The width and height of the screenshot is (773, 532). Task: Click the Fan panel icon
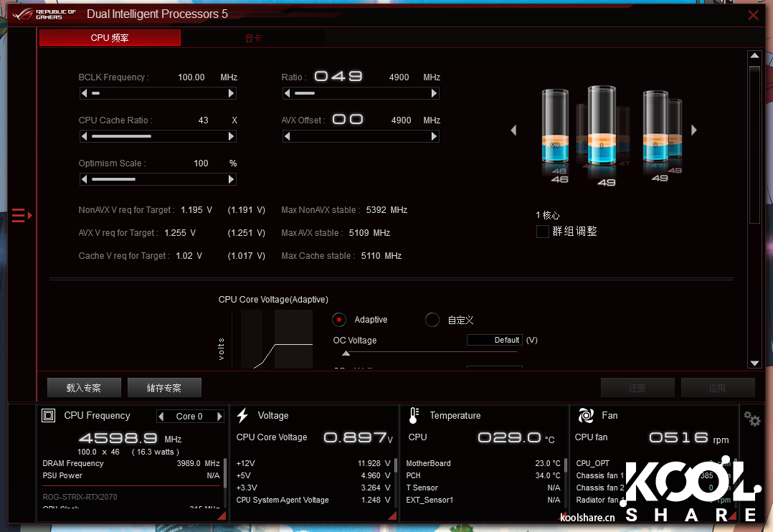(x=585, y=416)
